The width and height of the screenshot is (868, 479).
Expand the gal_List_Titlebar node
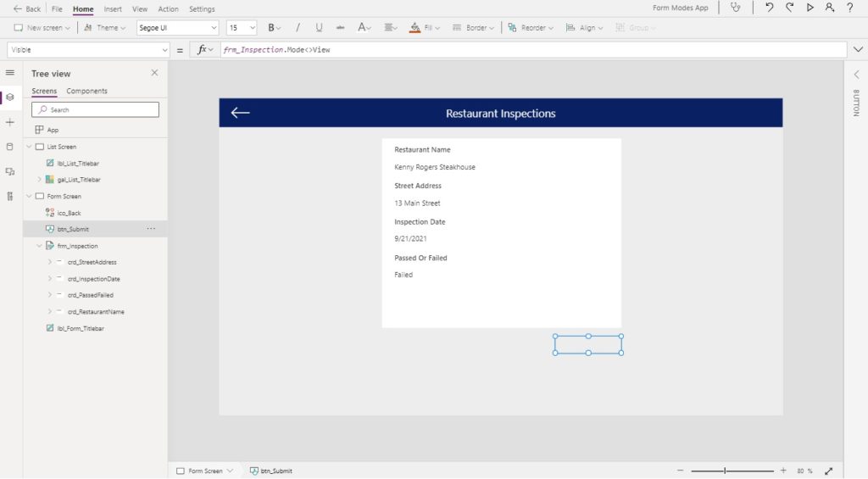tap(39, 180)
